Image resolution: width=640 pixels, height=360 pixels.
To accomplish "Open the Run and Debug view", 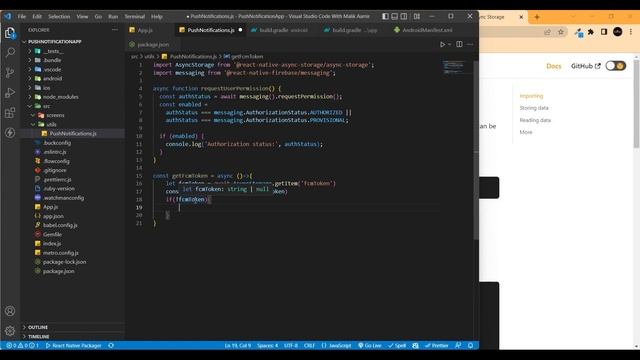I will (x=10, y=93).
